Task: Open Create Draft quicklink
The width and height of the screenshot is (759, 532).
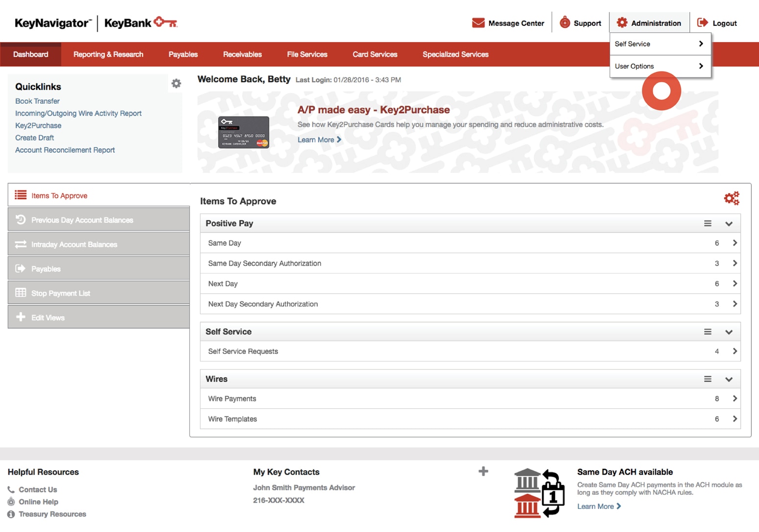Action: (x=34, y=138)
